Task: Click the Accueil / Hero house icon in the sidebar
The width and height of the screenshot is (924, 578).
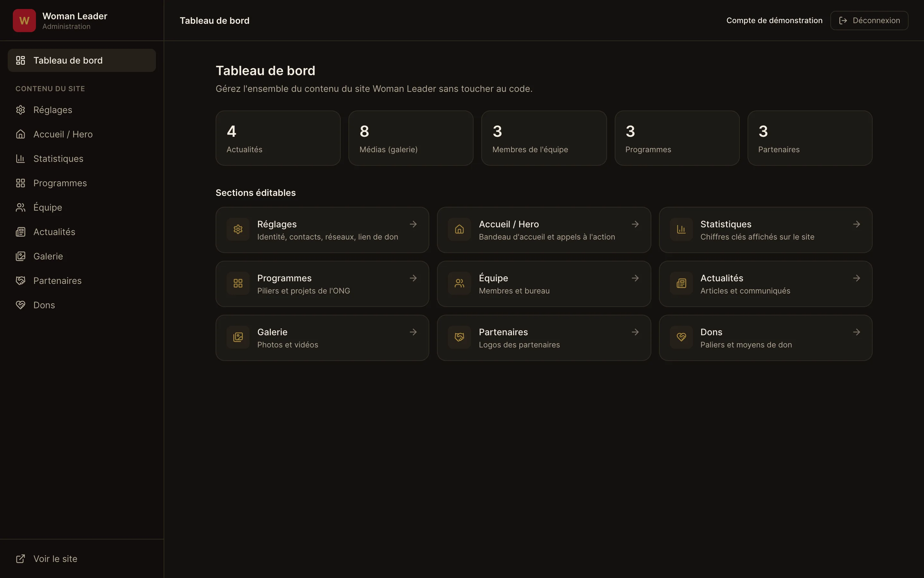Action: 21,134
